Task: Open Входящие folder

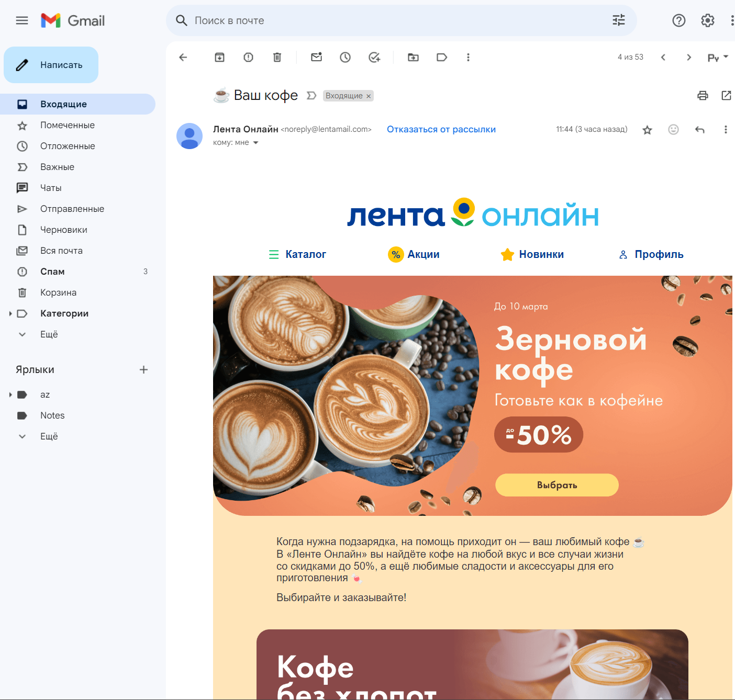Action: [x=77, y=104]
